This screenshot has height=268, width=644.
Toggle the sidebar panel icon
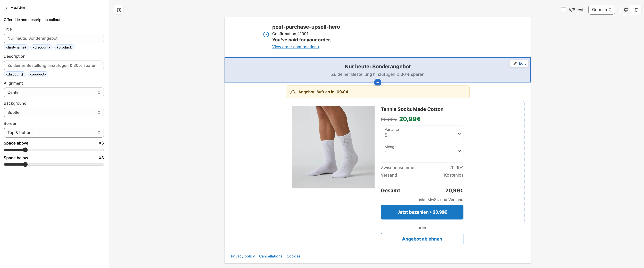[119, 10]
